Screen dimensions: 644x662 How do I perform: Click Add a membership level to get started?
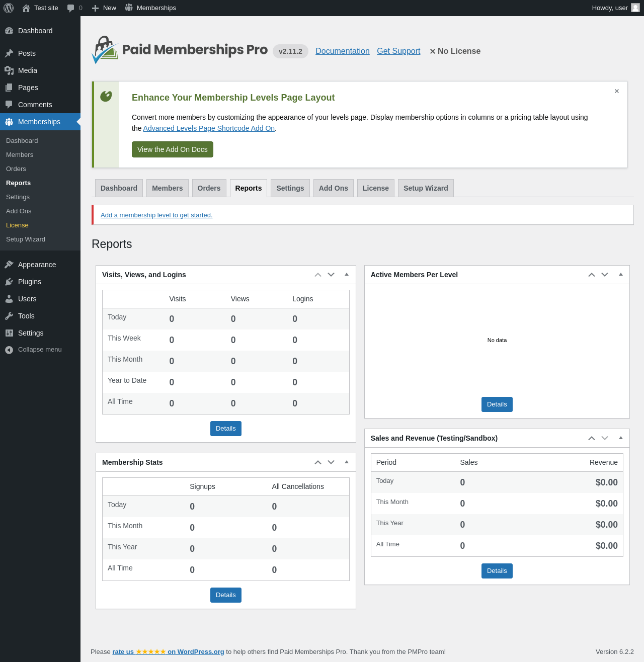point(156,215)
